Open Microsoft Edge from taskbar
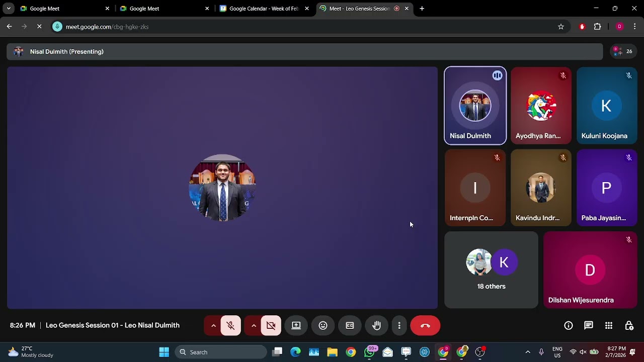The width and height of the screenshot is (644, 362). coord(295,352)
